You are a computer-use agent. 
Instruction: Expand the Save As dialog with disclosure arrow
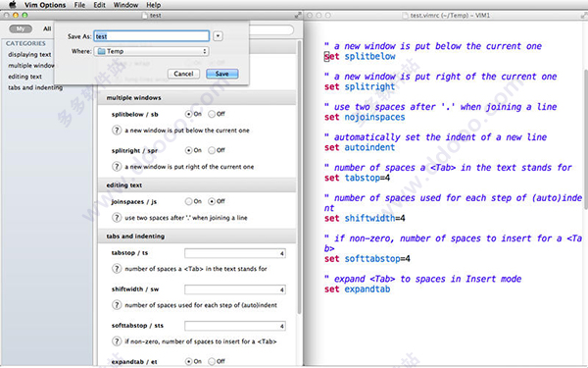[218, 36]
